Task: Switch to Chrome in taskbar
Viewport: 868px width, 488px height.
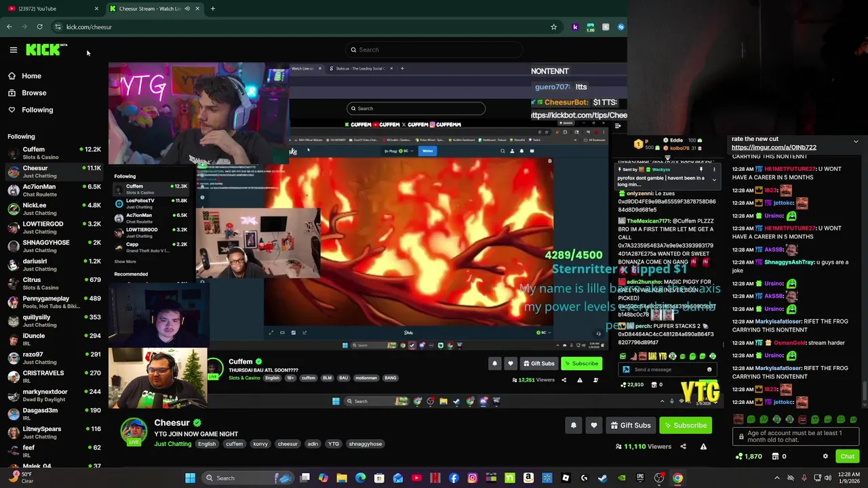Action: (677, 478)
